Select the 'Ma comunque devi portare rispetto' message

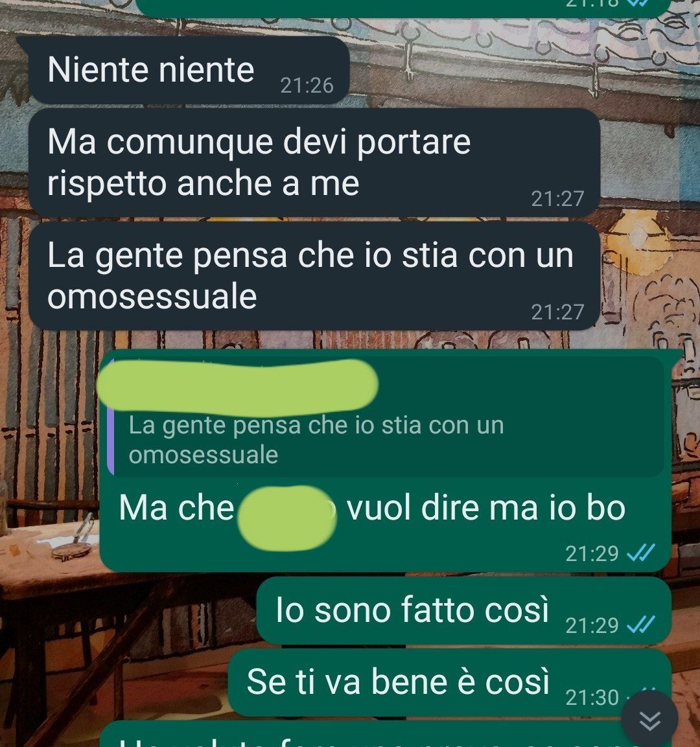pos(314,163)
